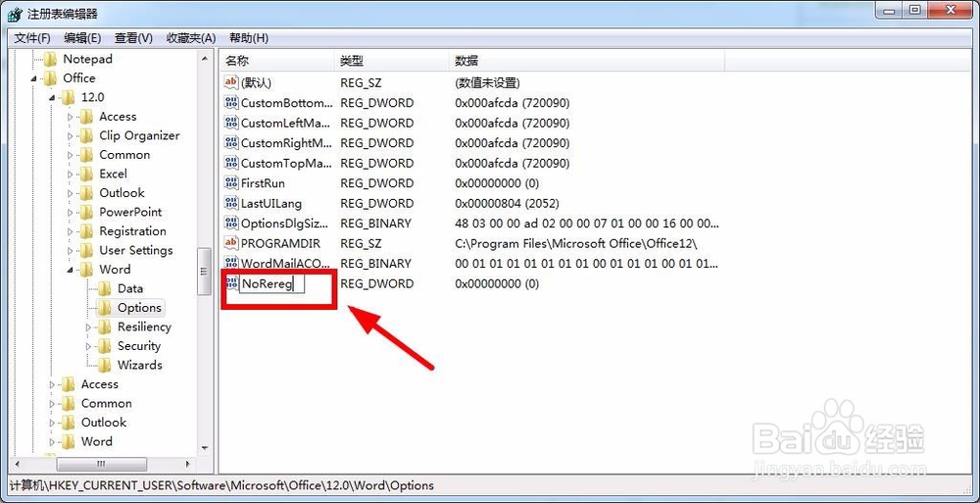Click the Registration folder icon
This screenshot has width=980, height=503.
87,231
